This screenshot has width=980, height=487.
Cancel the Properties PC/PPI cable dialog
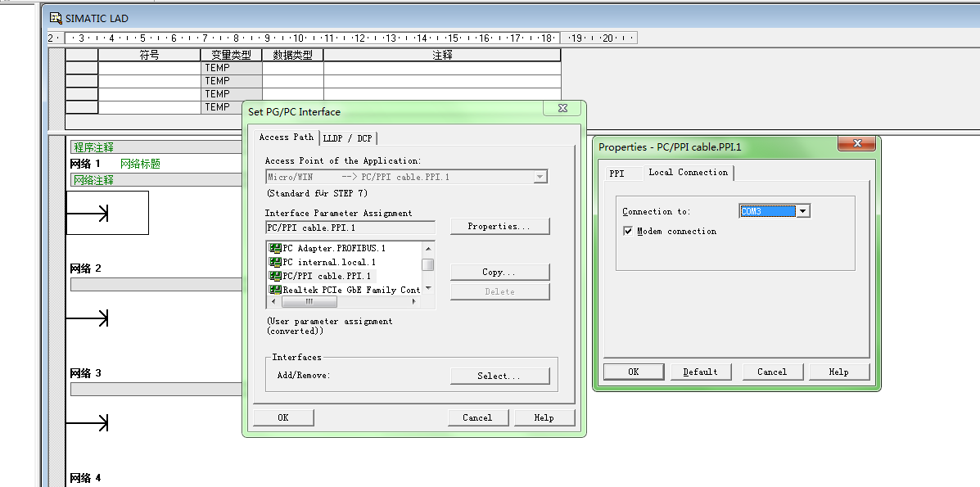tap(772, 372)
